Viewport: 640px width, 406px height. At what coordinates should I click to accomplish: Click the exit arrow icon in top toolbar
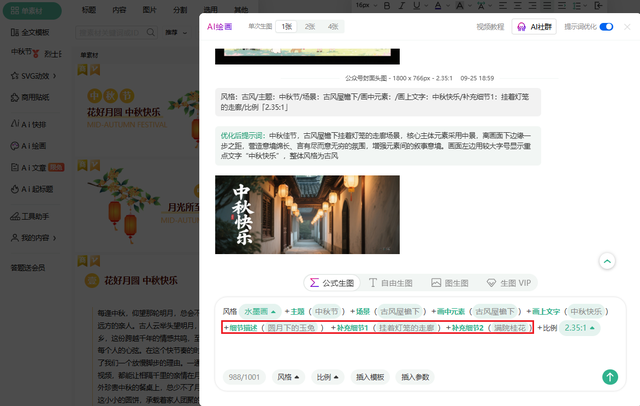pos(598,6)
